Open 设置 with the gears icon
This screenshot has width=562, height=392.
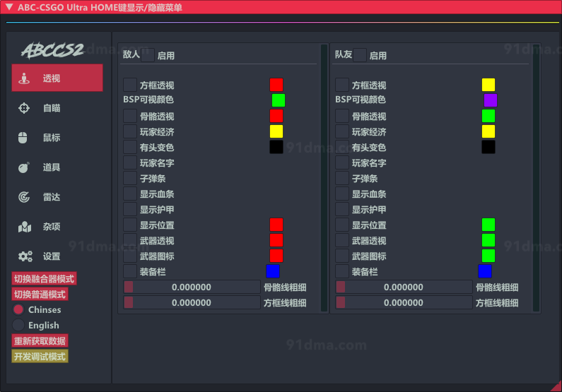click(25, 256)
